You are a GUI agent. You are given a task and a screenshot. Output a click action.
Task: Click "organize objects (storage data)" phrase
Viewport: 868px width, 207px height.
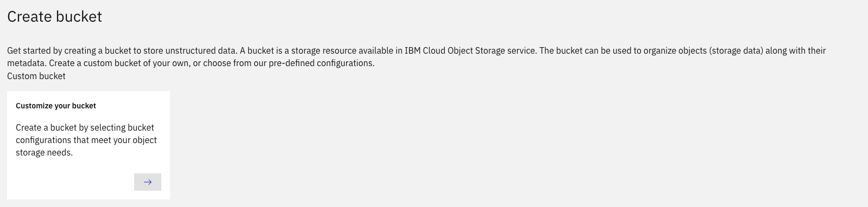(x=704, y=50)
